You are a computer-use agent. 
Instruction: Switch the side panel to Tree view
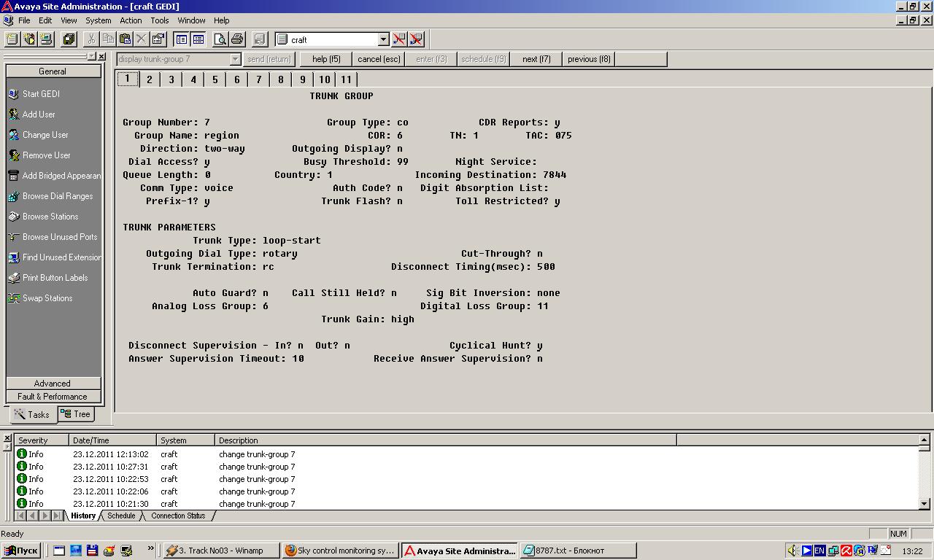pos(76,413)
